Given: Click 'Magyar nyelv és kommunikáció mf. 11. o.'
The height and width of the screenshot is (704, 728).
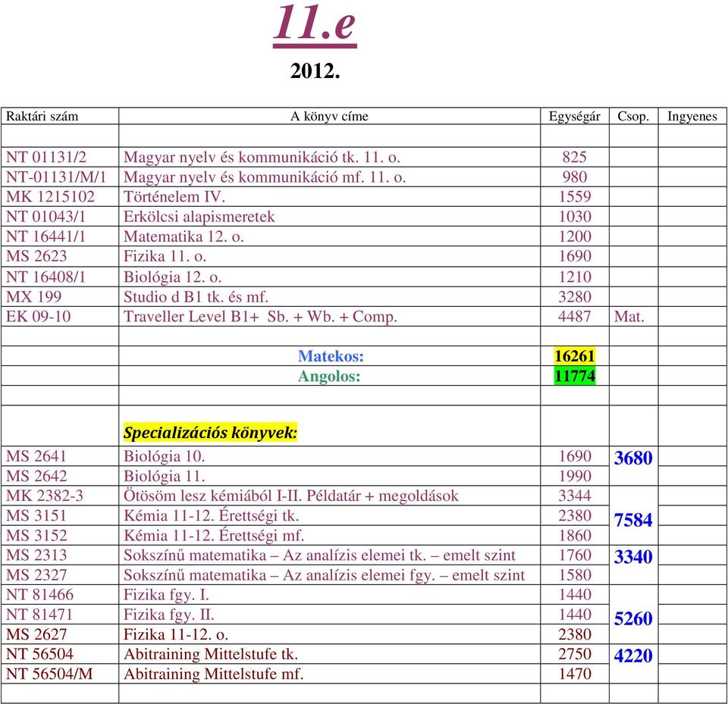Looking at the screenshot, I should pyautogui.click(x=265, y=177).
